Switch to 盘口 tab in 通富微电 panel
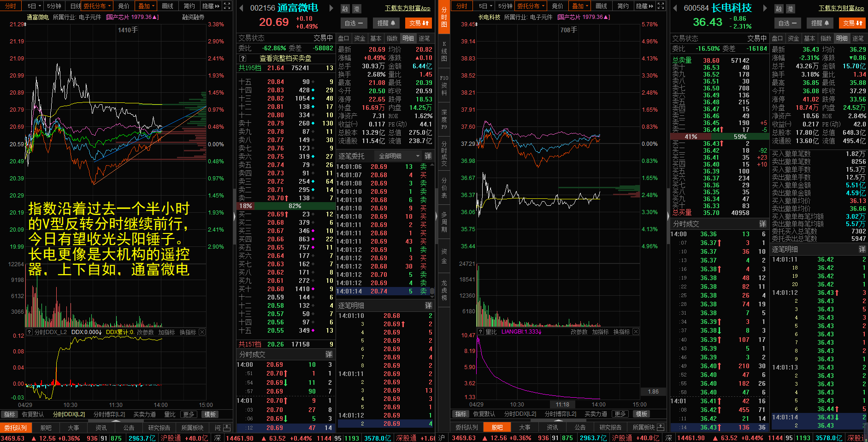This screenshot has height=442, width=868. [x=343, y=38]
